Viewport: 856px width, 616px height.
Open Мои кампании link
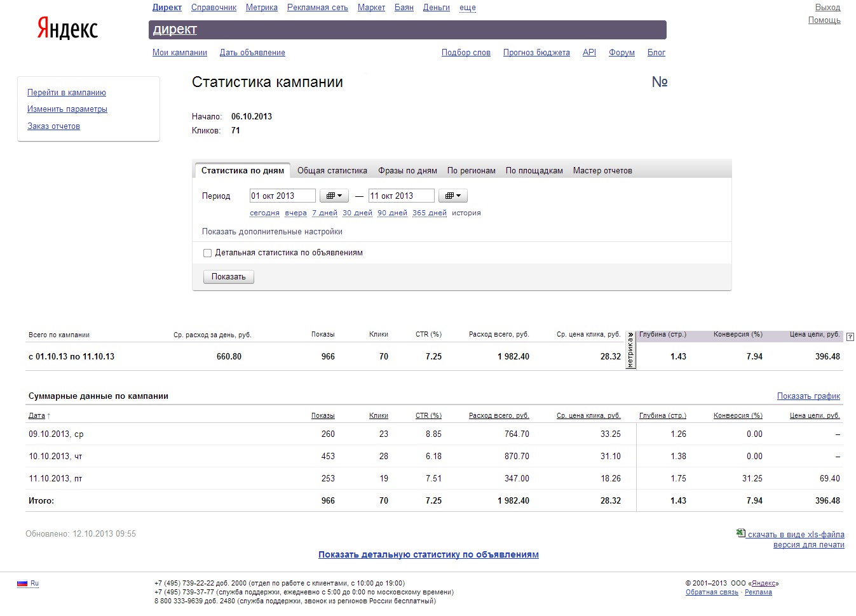(180, 53)
